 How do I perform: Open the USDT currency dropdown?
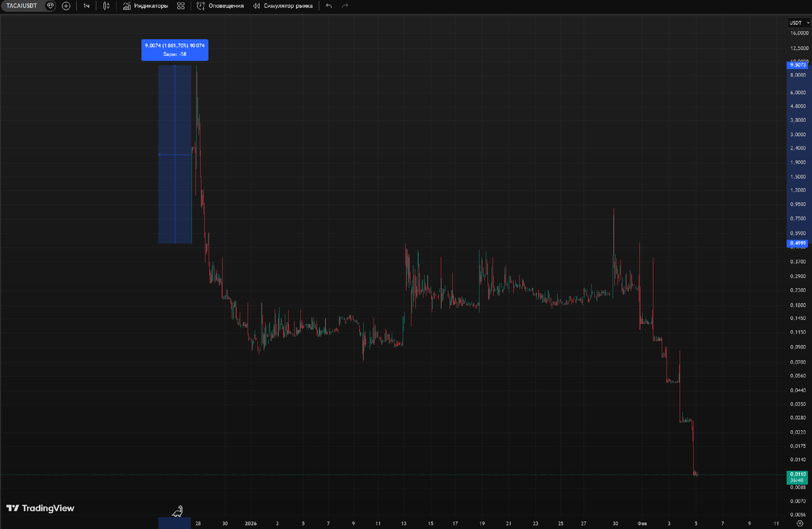(798, 22)
